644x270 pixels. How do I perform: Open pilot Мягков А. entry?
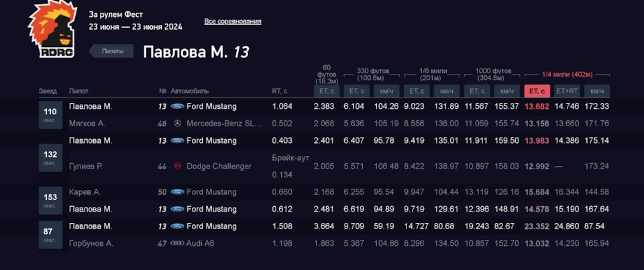[x=87, y=124]
